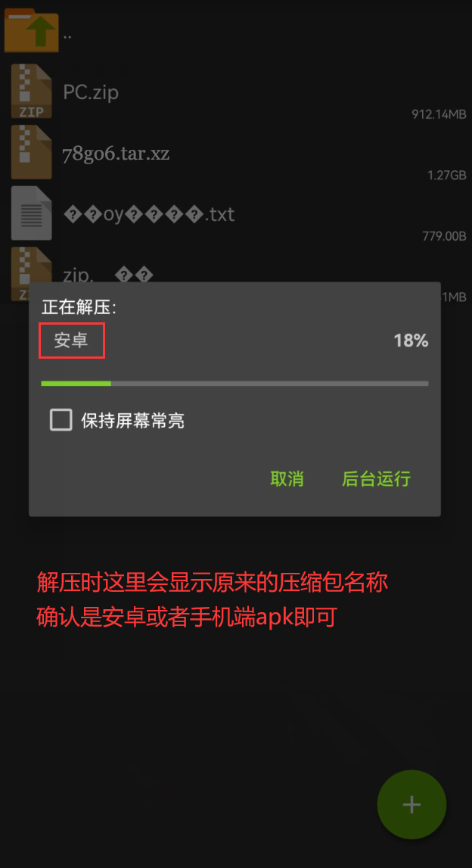This screenshot has height=868, width=472.
Task: Click the 912.14MB size label
Action: [439, 114]
